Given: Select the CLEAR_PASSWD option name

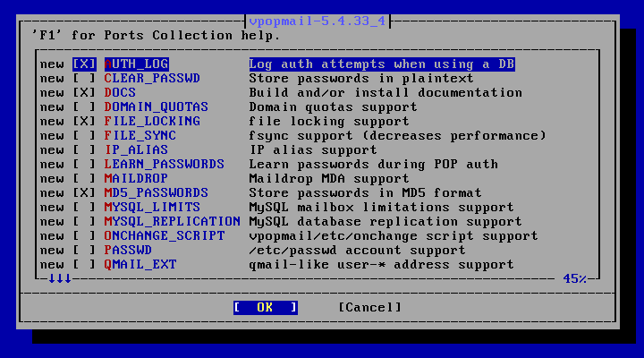Looking at the screenshot, I should 152,79.
